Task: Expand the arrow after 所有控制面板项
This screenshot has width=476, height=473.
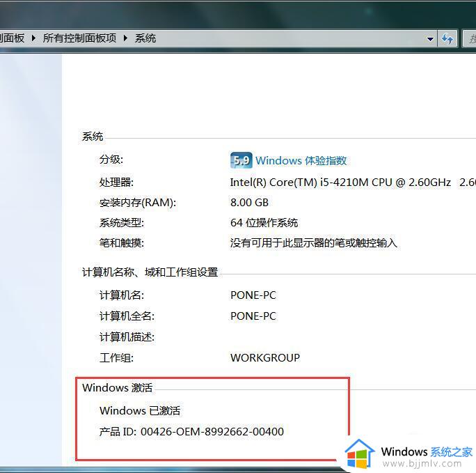Action: pos(125,38)
